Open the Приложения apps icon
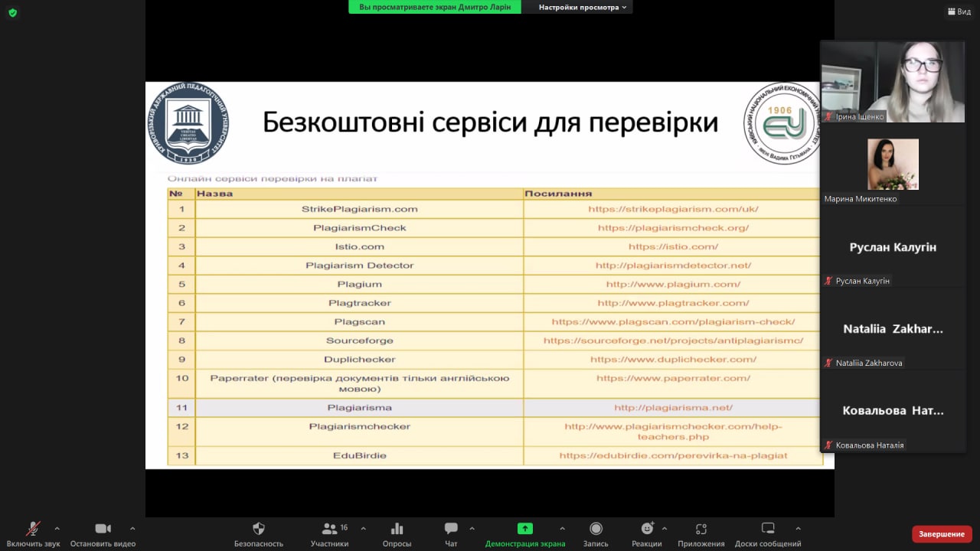This screenshot has height=551, width=980. [x=701, y=529]
